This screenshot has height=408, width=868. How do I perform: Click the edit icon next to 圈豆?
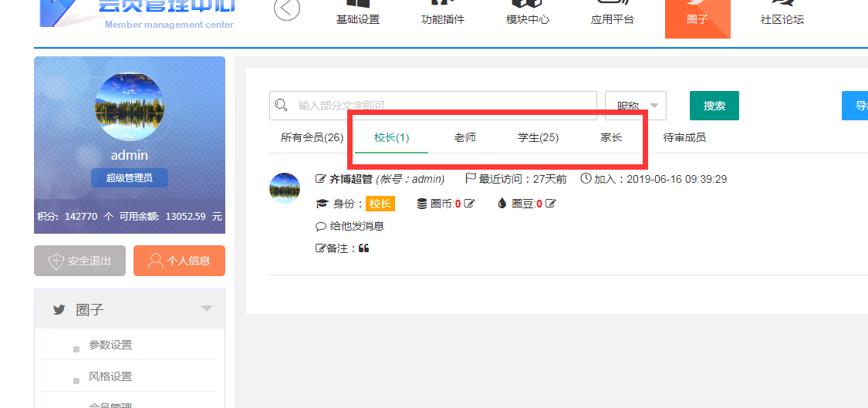[550, 204]
